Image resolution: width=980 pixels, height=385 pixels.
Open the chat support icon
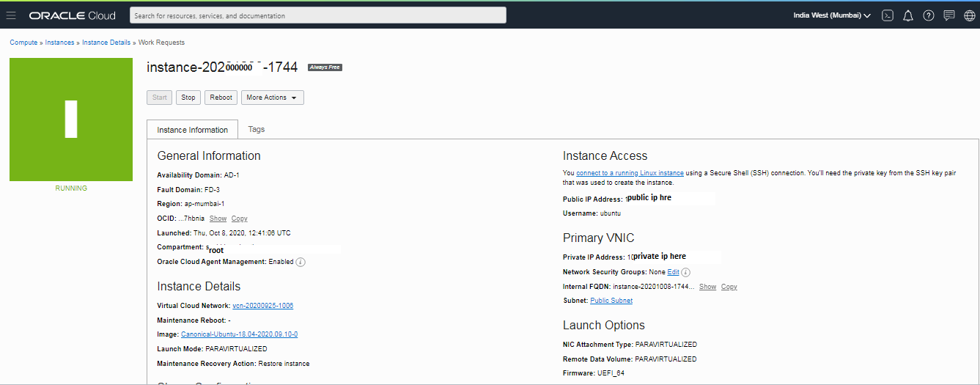949,15
